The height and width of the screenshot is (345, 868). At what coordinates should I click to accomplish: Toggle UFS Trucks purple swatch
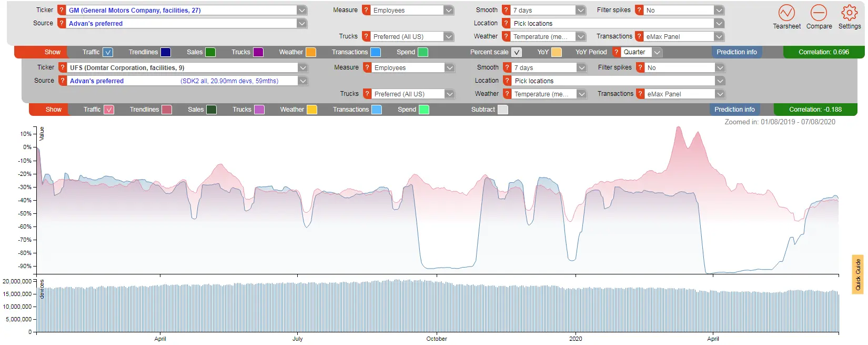[259, 110]
